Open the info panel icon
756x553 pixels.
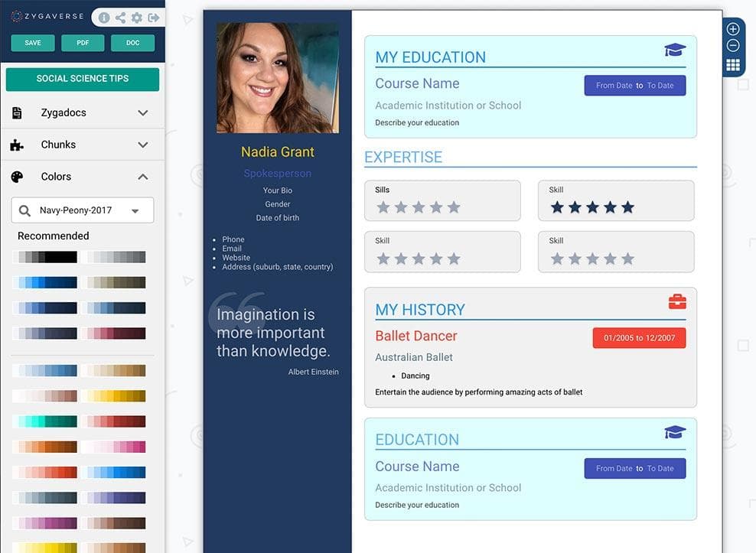(104, 18)
